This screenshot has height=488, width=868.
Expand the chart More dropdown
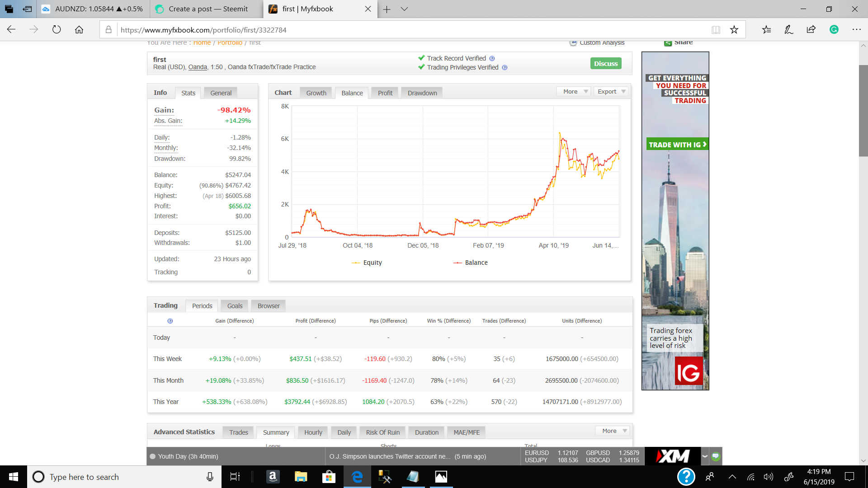point(574,91)
